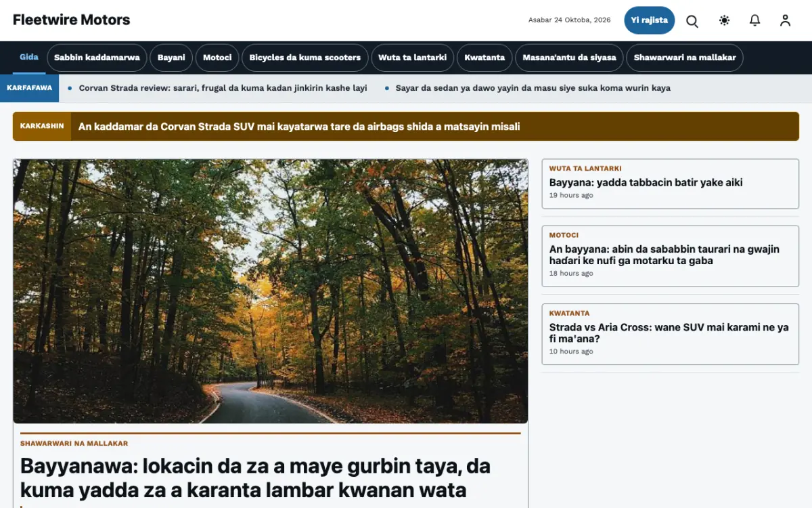Click SHAWARWARI NA MALLAKAR category above headline
The image size is (812, 508).
point(74,444)
